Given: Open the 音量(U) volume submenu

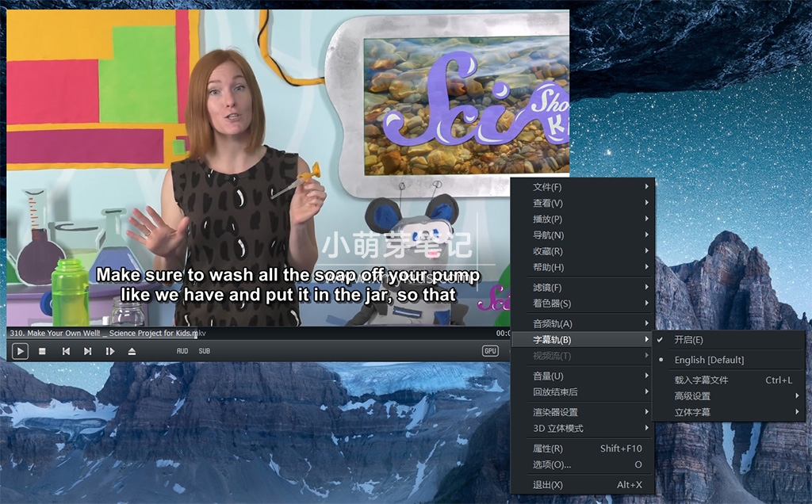Looking at the screenshot, I should click(x=548, y=376).
